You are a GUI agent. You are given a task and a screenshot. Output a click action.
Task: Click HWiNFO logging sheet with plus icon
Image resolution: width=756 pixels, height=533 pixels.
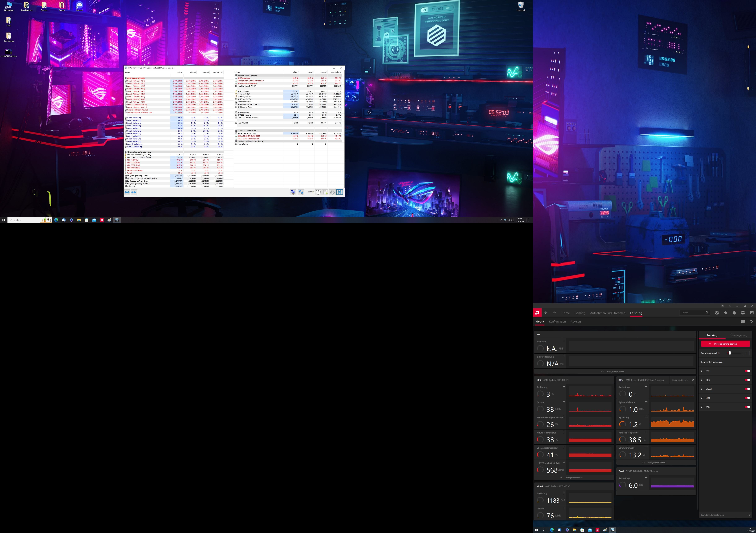tap(325, 192)
